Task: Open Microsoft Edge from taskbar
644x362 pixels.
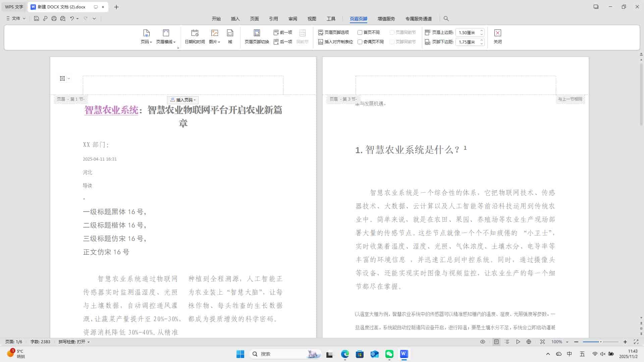Action: (345, 354)
